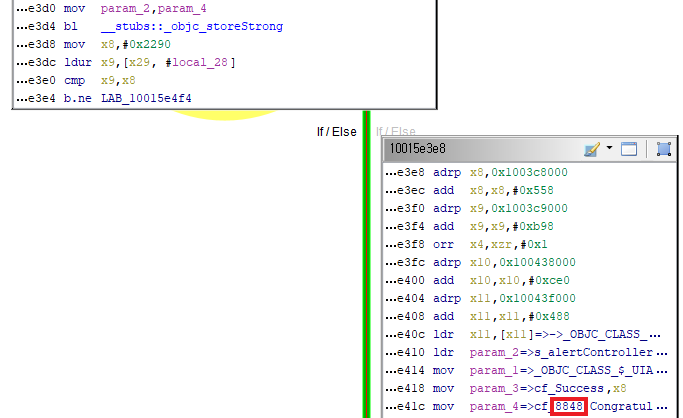This screenshot has height=418, width=683.
Task: Expand the background color dropdown arrow
Action: point(609,148)
